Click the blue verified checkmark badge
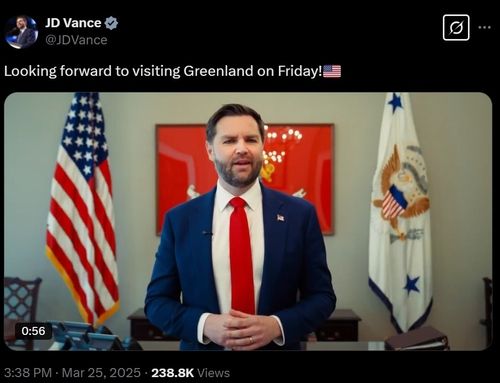 [x=111, y=23]
